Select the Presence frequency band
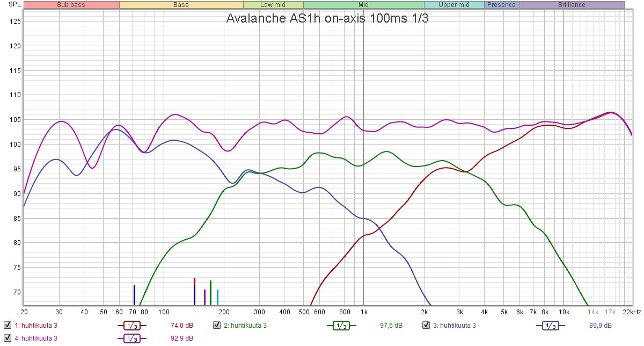Image resolution: width=644 pixels, height=346 pixels. pos(501,5)
